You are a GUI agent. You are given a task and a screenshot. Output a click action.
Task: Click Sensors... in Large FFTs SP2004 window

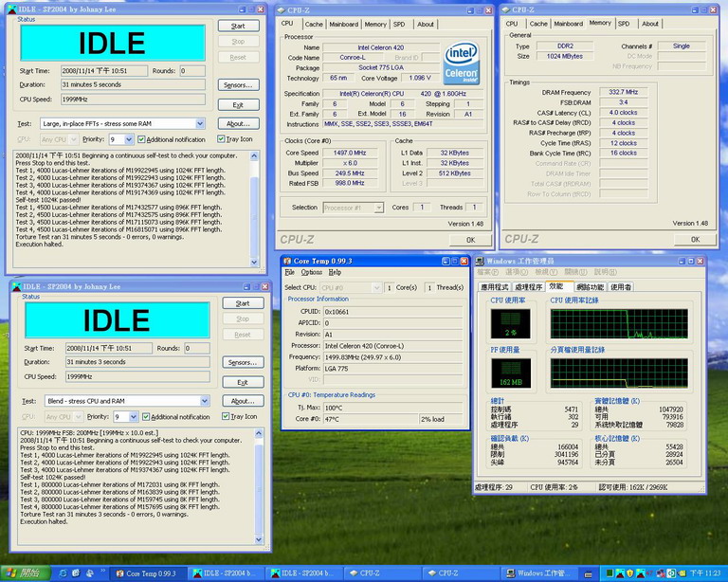pyautogui.click(x=238, y=85)
